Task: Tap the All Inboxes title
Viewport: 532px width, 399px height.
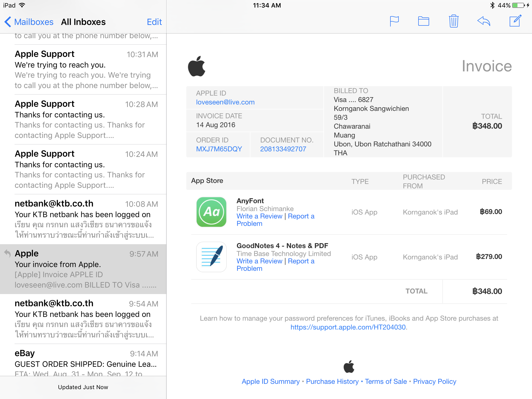Action: [83, 22]
